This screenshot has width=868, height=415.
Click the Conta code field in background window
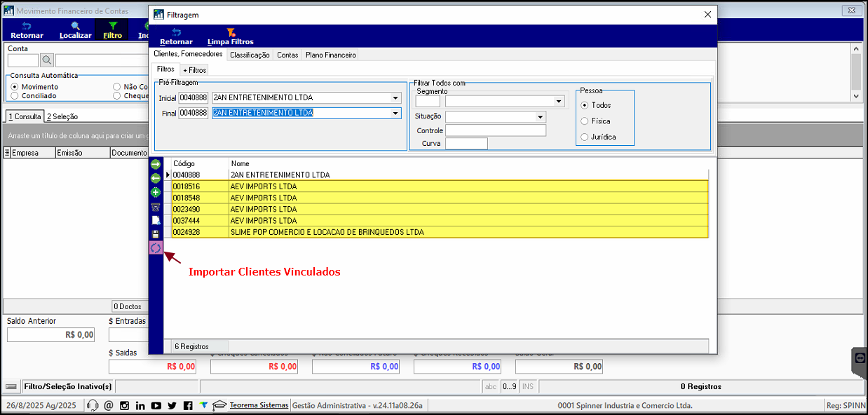click(x=23, y=60)
